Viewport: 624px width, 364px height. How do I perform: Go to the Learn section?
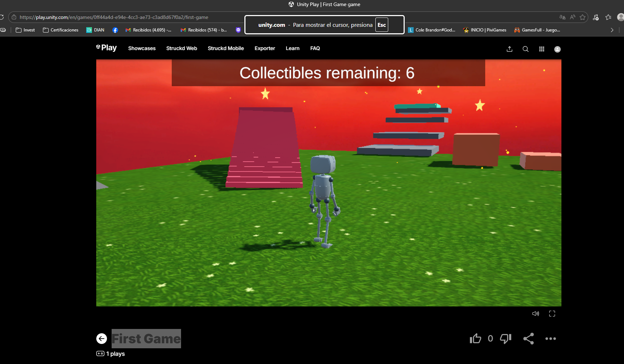tap(292, 48)
